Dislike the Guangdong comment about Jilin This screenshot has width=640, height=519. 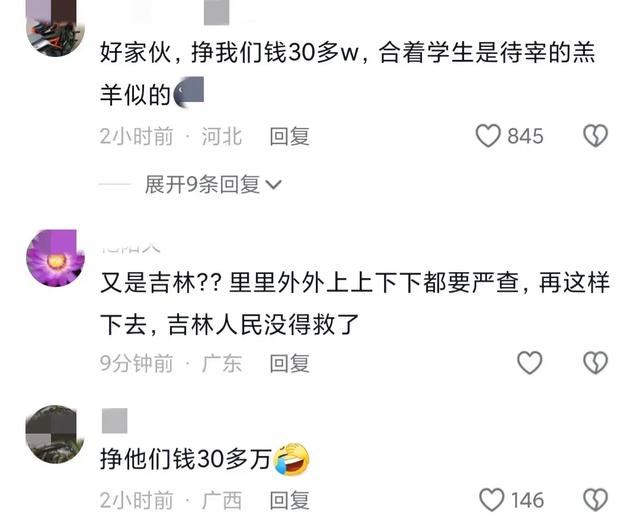(596, 363)
